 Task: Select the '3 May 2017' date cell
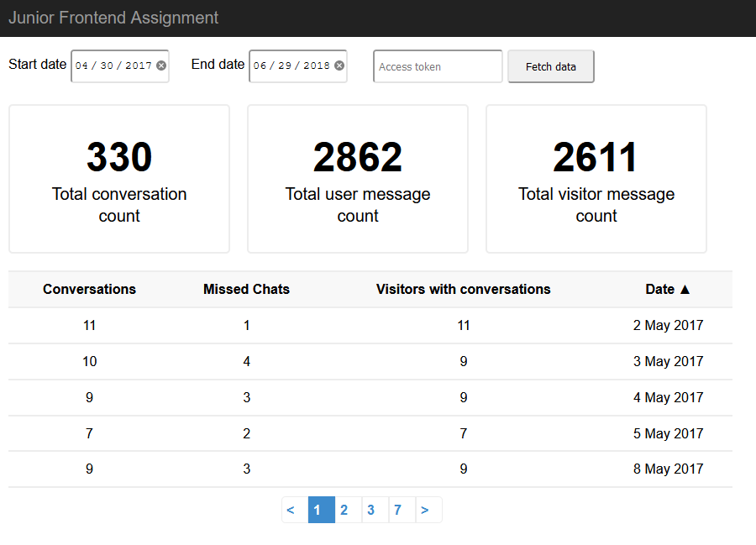pyautogui.click(x=669, y=361)
